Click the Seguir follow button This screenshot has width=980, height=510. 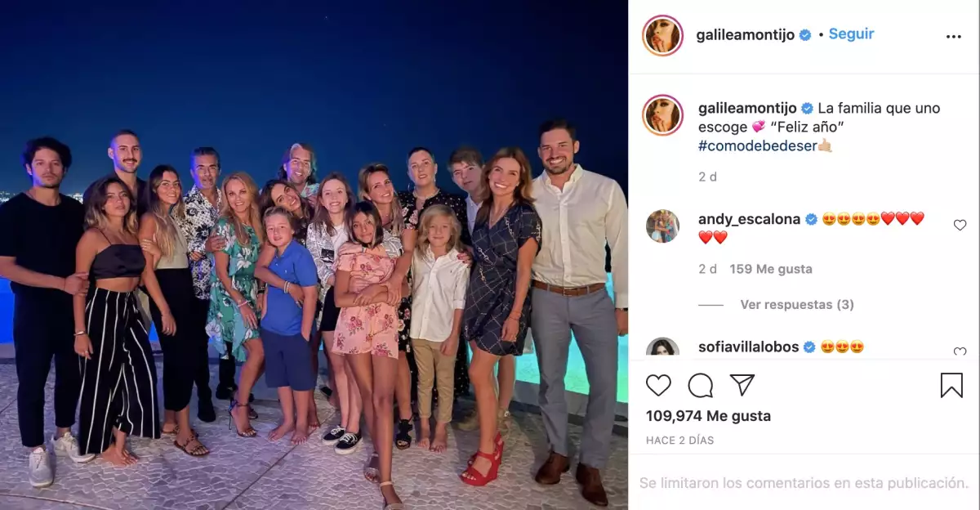coord(851,34)
